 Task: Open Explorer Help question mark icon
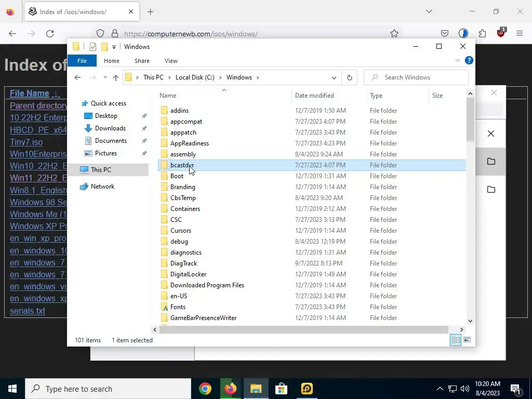(x=469, y=60)
